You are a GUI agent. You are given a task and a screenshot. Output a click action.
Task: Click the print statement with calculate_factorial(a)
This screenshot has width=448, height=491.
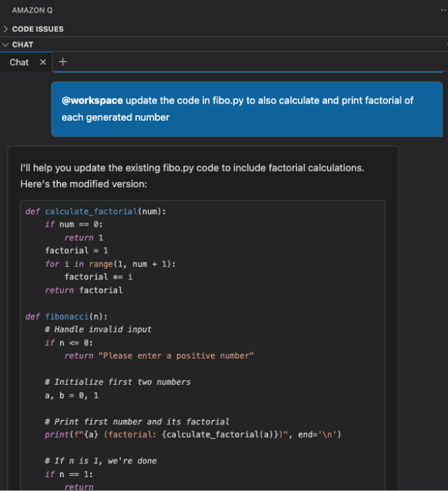point(193,434)
